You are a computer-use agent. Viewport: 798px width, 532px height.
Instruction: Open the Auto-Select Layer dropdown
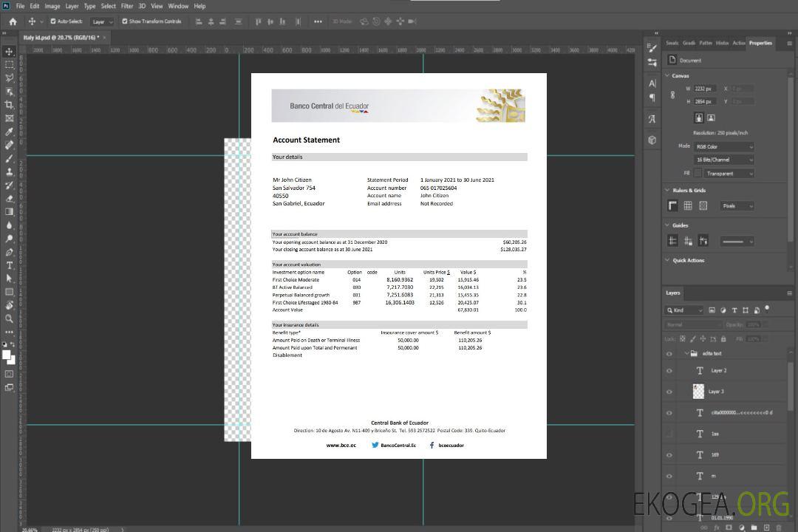(x=102, y=21)
